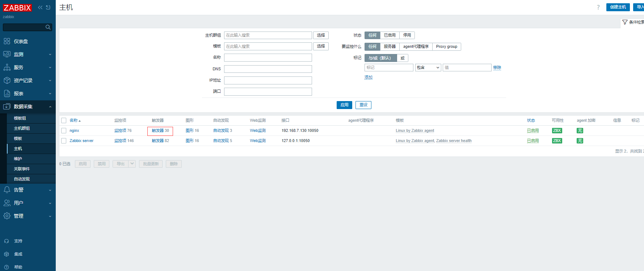Click the help question mark icon at top
Image resolution: width=644 pixels, height=271 pixels.
[598, 7]
